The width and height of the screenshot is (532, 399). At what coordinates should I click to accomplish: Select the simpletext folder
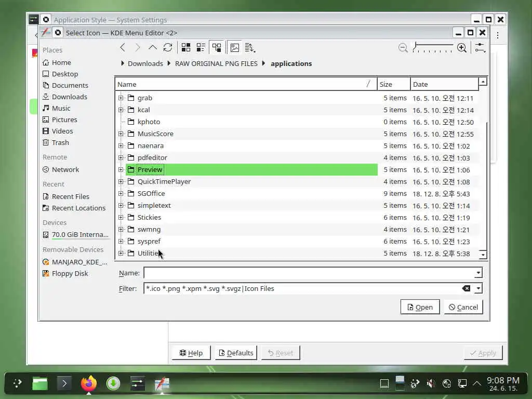tap(154, 206)
